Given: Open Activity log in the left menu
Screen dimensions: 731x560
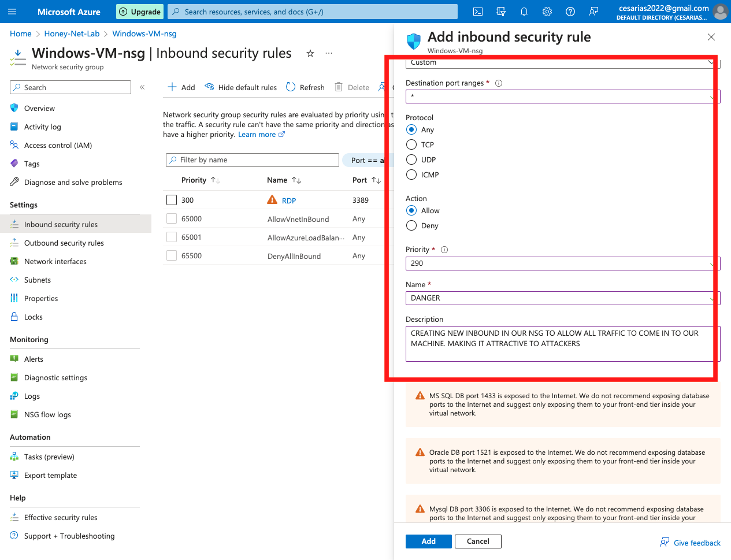Looking at the screenshot, I should [42, 127].
